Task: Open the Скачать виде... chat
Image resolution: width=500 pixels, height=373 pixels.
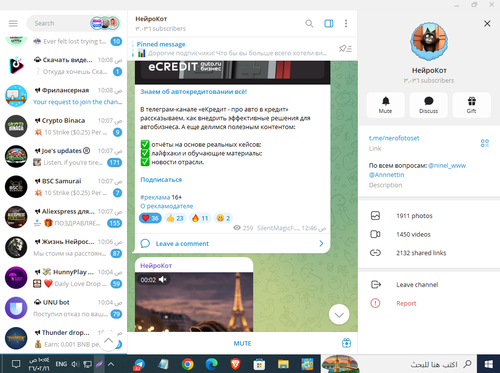Action: (x=63, y=66)
